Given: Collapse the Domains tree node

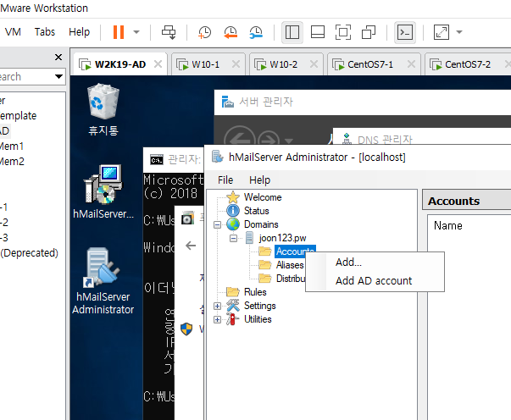Looking at the screenshot, I should 218,224.
